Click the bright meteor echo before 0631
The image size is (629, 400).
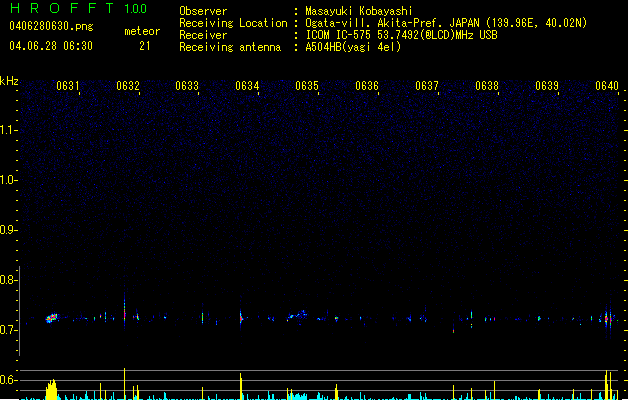(52, 318)
